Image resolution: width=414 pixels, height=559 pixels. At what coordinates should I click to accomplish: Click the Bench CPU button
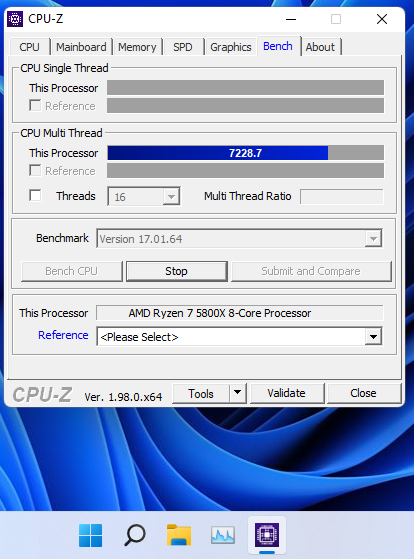(x=71, y=271)
